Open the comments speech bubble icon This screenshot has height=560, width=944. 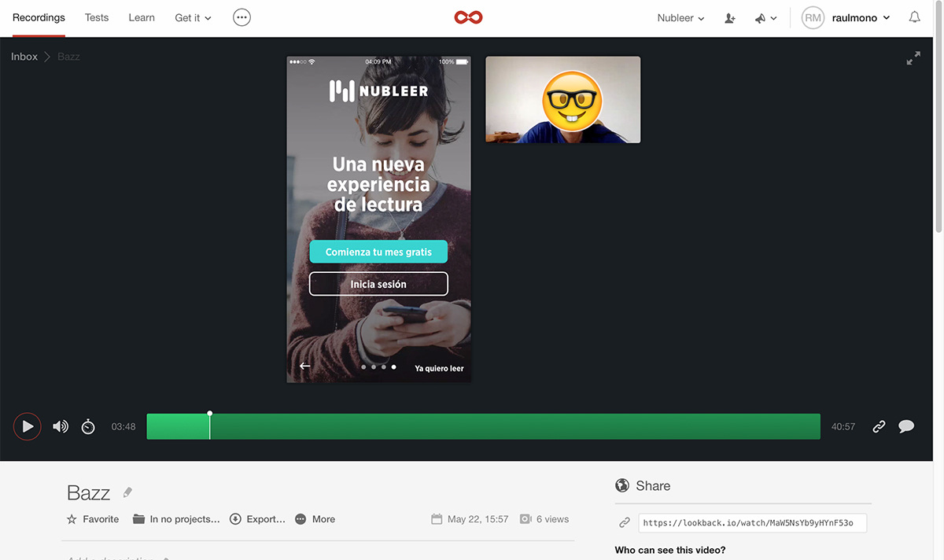(906, 426)
